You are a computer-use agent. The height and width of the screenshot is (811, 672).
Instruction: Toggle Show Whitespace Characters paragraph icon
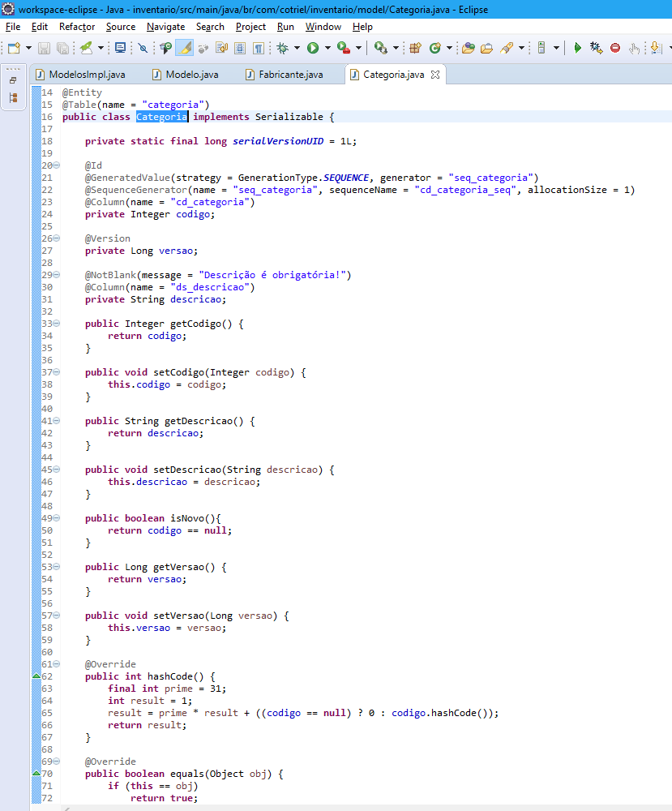click(x=258, y=49)
